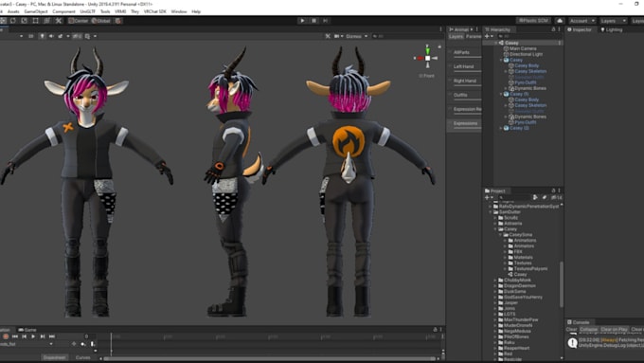Open the GameObject menu

[36, 11]
